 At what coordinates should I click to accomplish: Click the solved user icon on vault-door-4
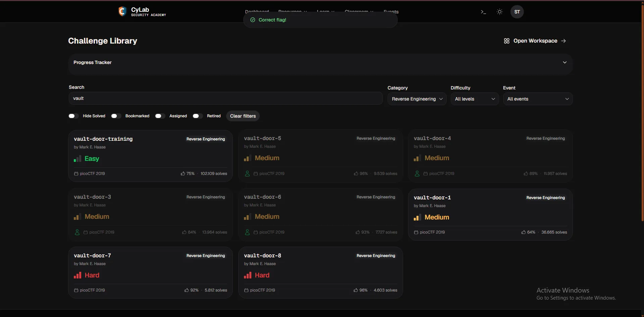417,174
